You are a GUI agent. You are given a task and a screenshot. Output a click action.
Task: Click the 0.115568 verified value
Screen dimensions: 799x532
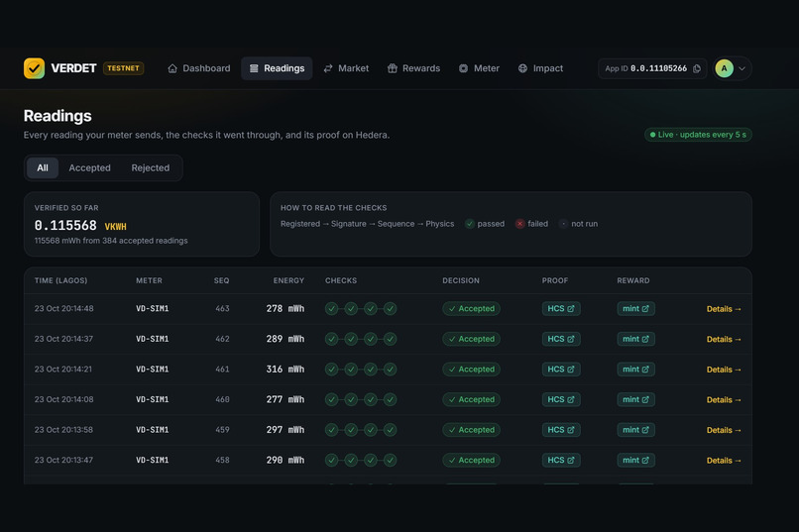click(x=65, y=225)
